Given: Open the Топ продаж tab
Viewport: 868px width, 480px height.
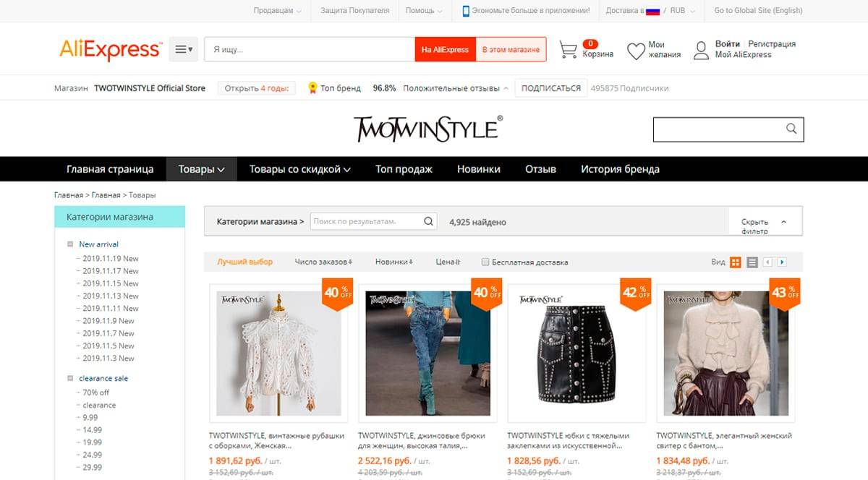Looking at the screenshot, I should click(404, 169).
